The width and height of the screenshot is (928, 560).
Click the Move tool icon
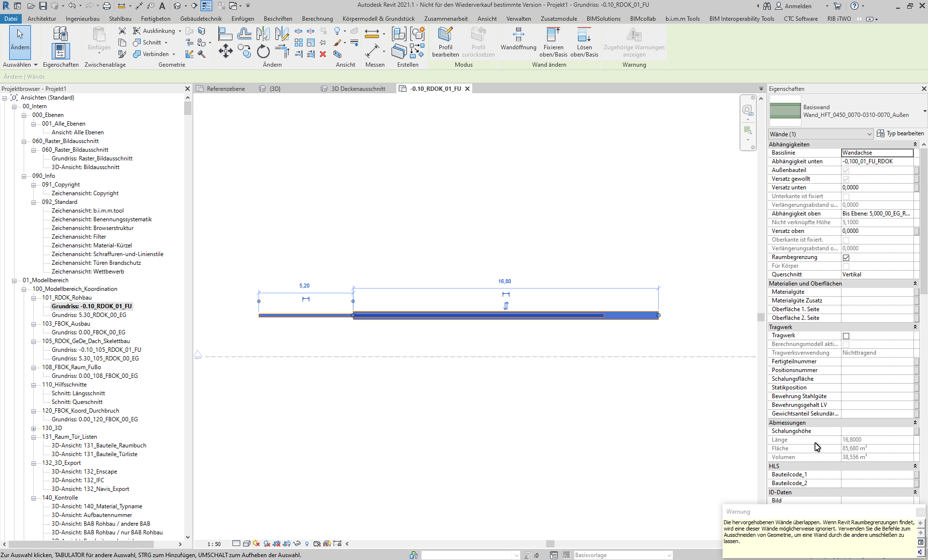[225, 51]
